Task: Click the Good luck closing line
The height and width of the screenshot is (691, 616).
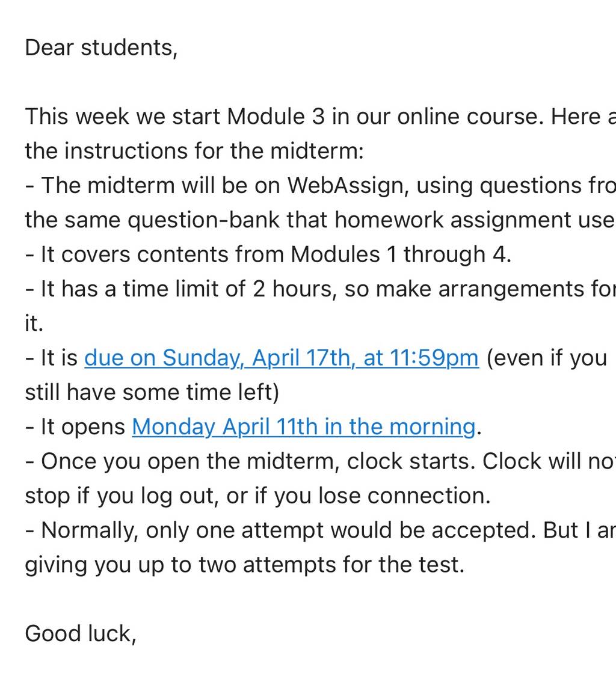Action: pos(81,634)
